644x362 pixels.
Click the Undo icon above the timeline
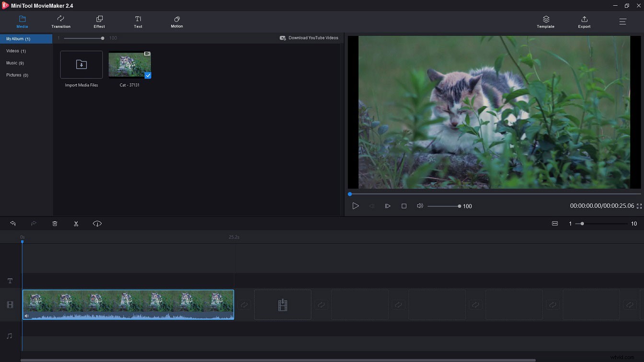click(x=12, y=223)
